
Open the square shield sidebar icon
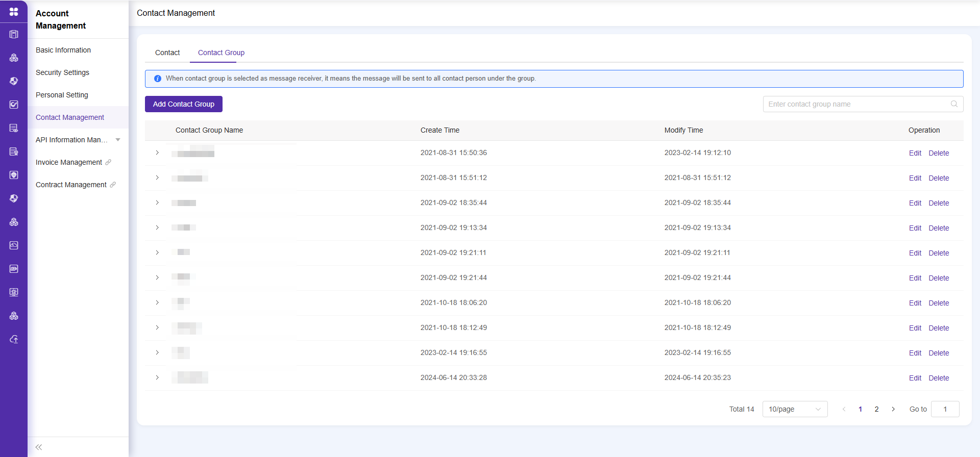point(14,175)
